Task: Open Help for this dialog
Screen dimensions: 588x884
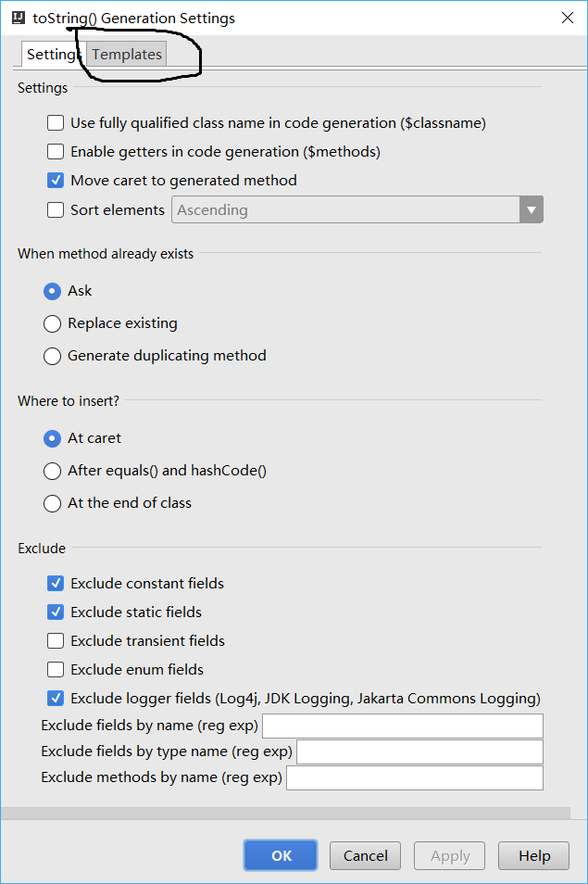Action: point(533,855)
